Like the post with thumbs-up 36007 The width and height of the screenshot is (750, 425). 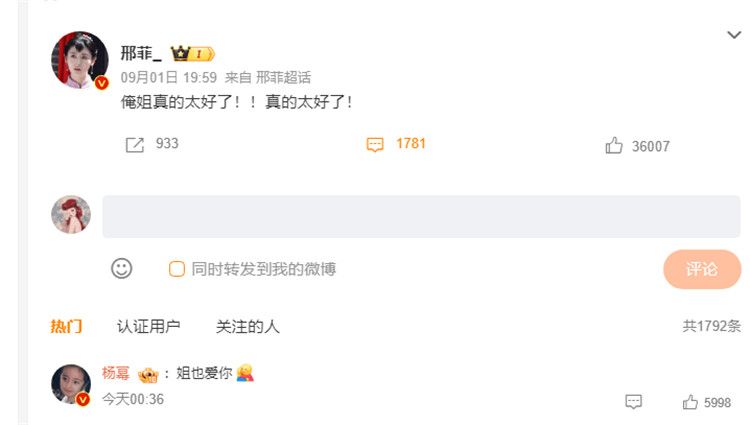coord(614,145)
